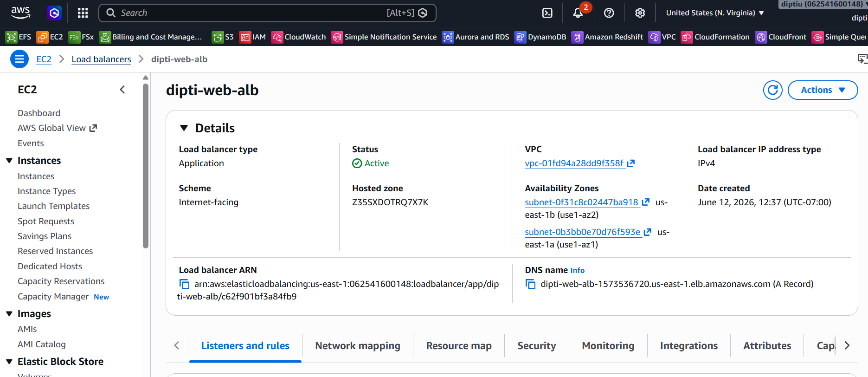This screenshot has height=377, width=868.
Task: Open the DynamoDB favorite shortcut
Action: click(x=540, y=37)
